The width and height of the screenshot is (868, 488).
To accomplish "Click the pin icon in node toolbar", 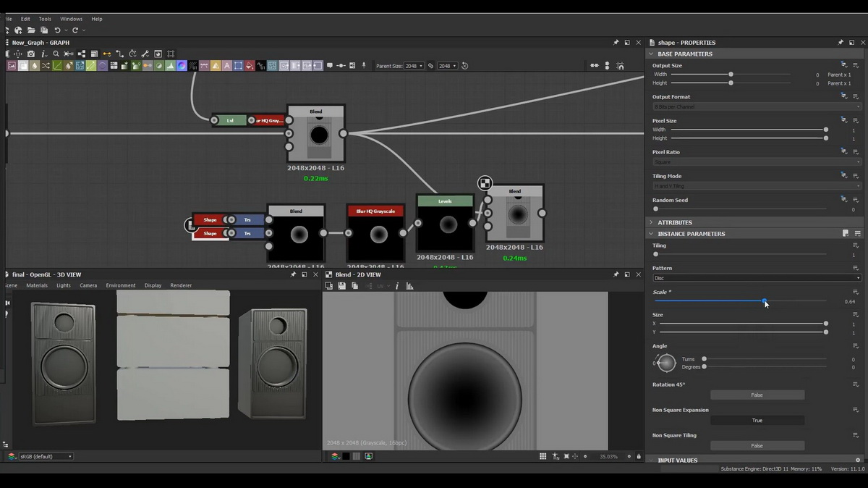I will coord(364,66).
